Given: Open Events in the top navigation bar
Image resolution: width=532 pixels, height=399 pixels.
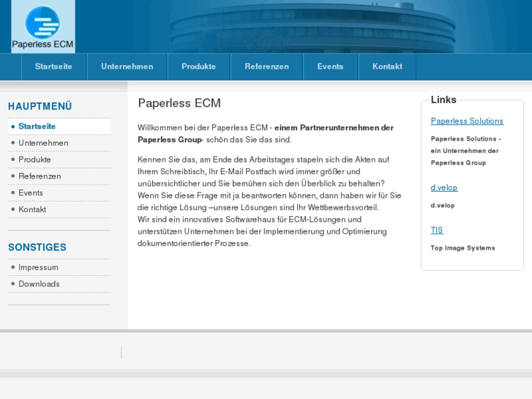Looking at the screenshot, I should point(330,67).
